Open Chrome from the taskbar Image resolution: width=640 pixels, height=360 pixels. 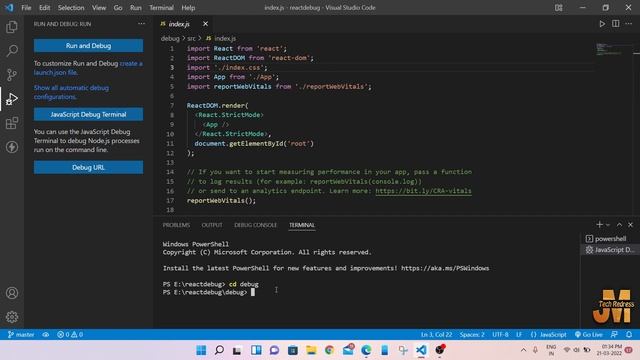329,350
